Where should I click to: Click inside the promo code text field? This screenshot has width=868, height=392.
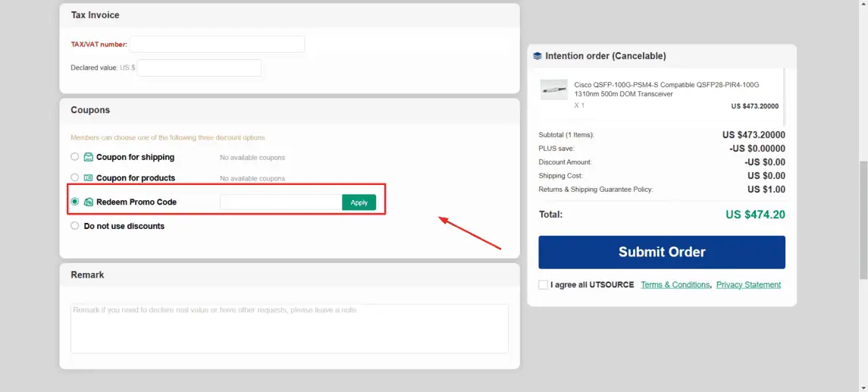[280, 202]
